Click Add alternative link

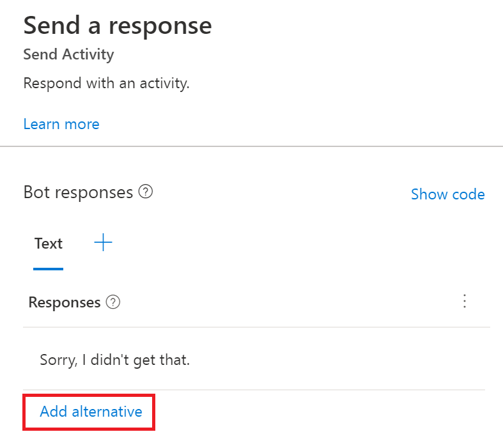(91, 412)
